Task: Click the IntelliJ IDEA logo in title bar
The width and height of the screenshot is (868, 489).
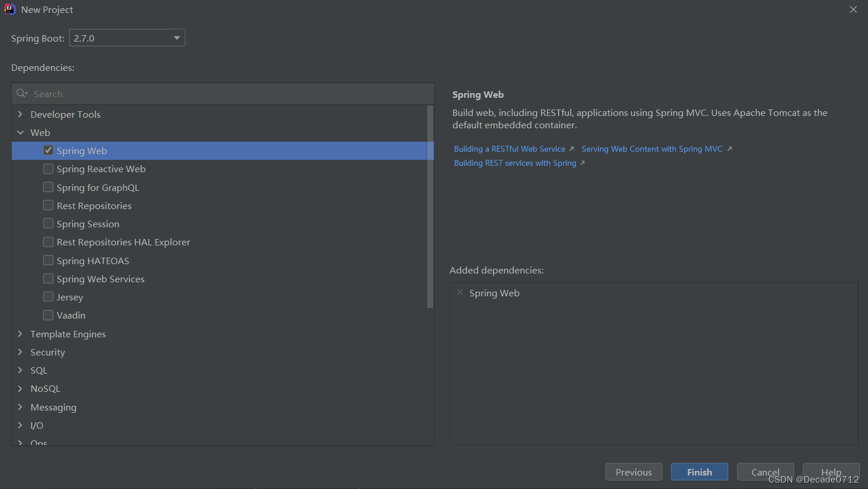Action: pos(10,9)
